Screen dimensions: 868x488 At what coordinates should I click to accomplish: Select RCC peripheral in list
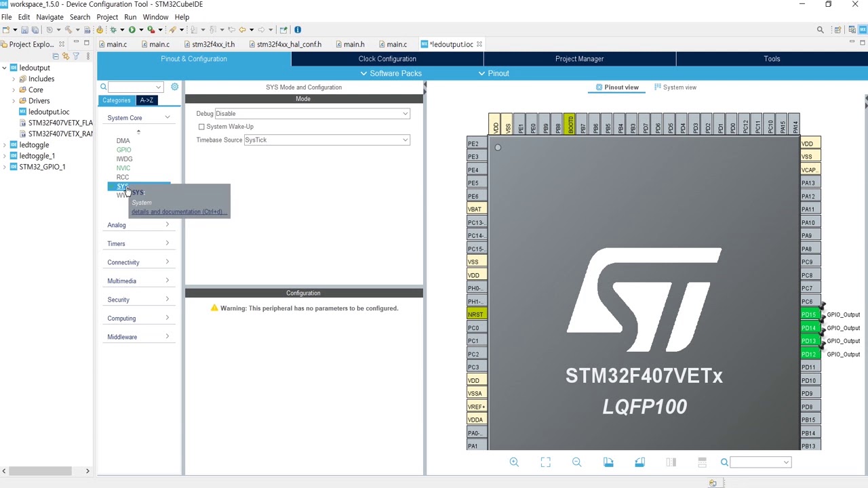point(123,177)
